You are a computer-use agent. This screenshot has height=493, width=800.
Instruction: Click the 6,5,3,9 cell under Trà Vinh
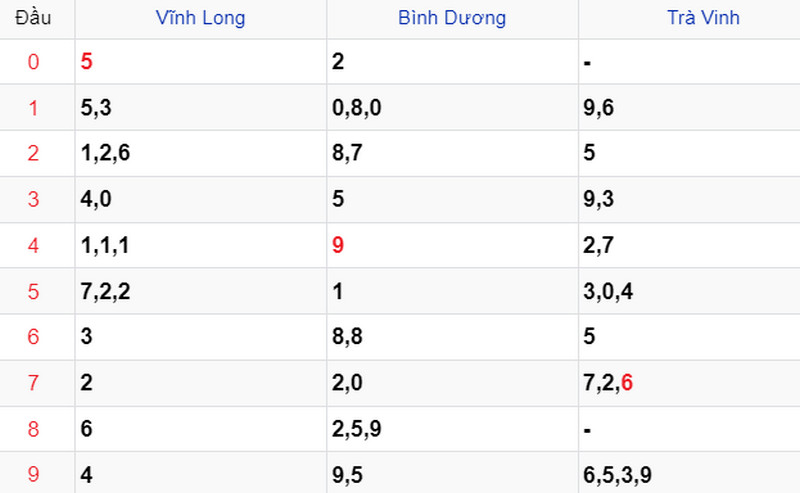689,473
